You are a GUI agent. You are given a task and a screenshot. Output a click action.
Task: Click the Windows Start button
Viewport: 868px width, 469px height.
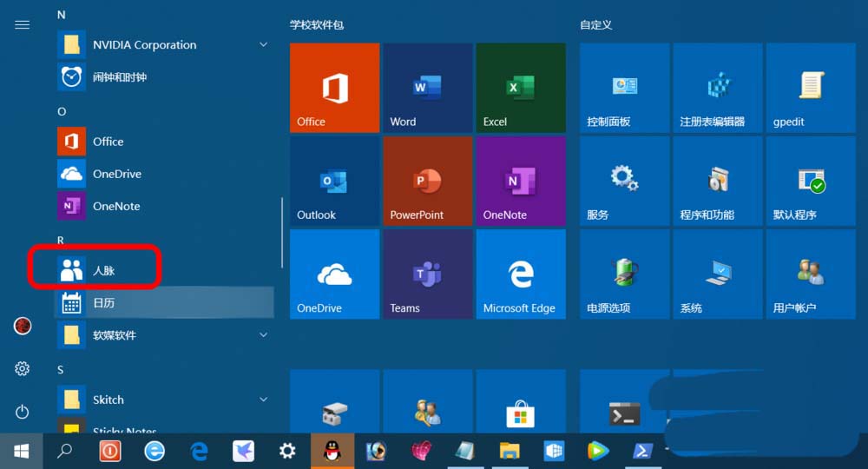click(22, 452)
